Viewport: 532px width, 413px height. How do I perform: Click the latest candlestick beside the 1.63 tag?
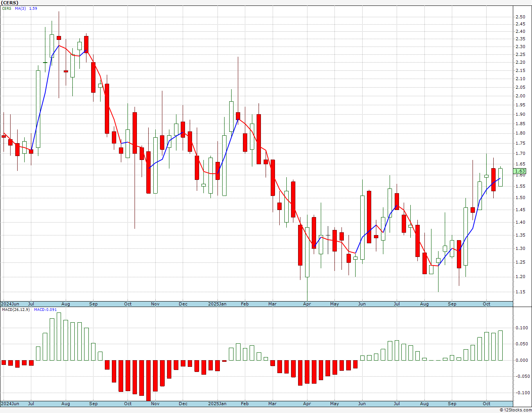(500, 177)
